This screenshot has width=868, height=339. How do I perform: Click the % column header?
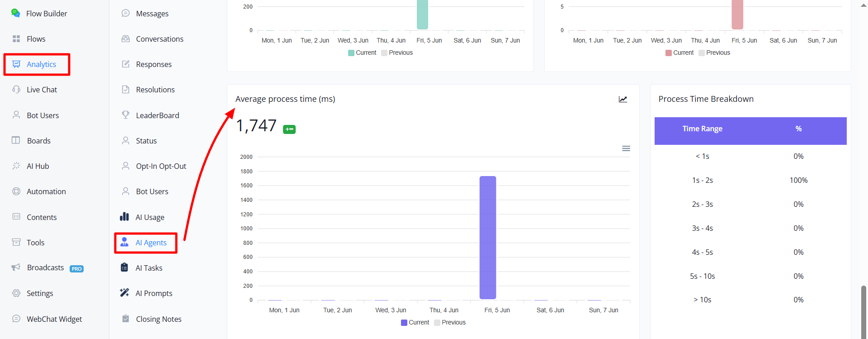coord(798,129)
